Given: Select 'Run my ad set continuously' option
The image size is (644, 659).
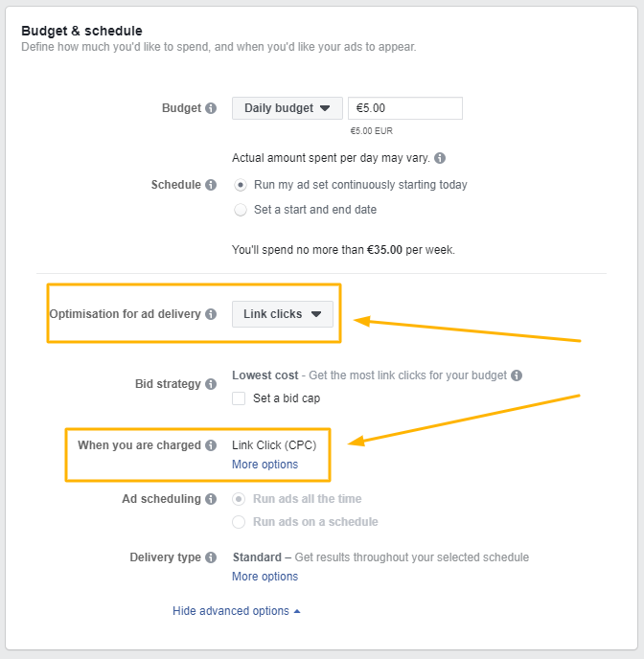Looking at the screenshot, I should [241, 185].
